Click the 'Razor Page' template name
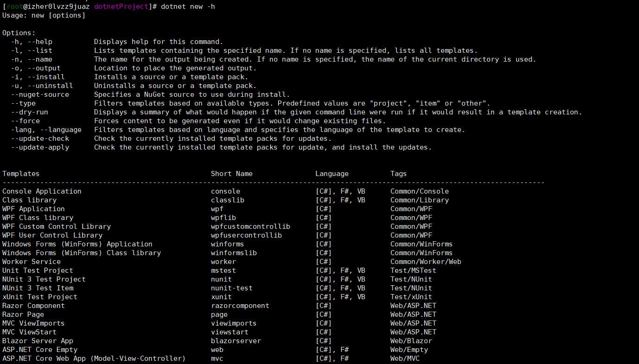The width and height of the screenshot is (639, 364). tap(23, 314)
